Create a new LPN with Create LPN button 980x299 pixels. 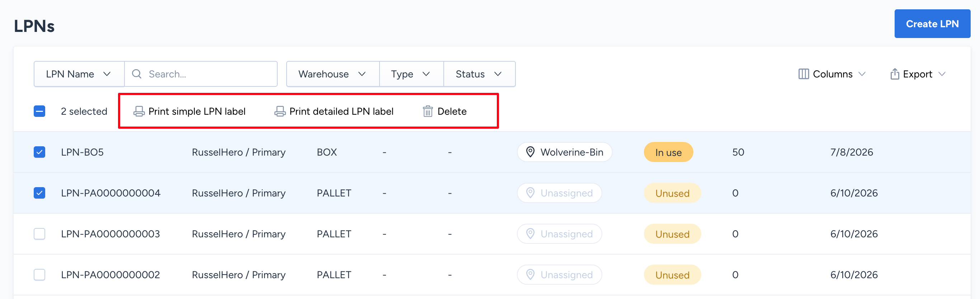click(932, 24)
